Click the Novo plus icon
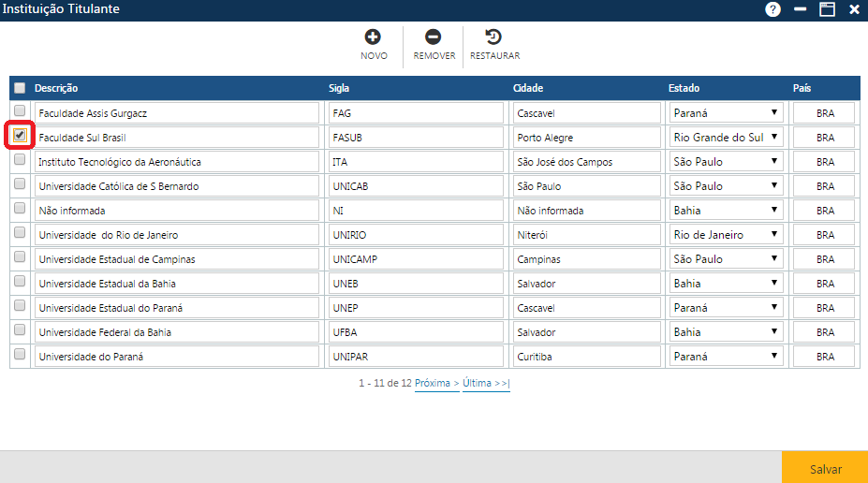 pyautogui.click(x=373, y=37)
